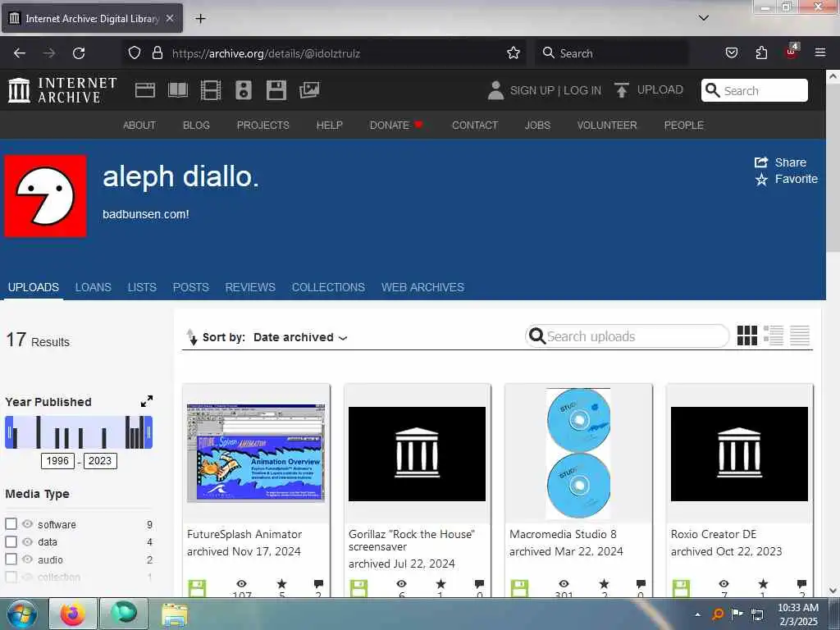This screenshot has height=630, width=840.
Task: Select the POSTS tab
Action: tap(190, 287)
